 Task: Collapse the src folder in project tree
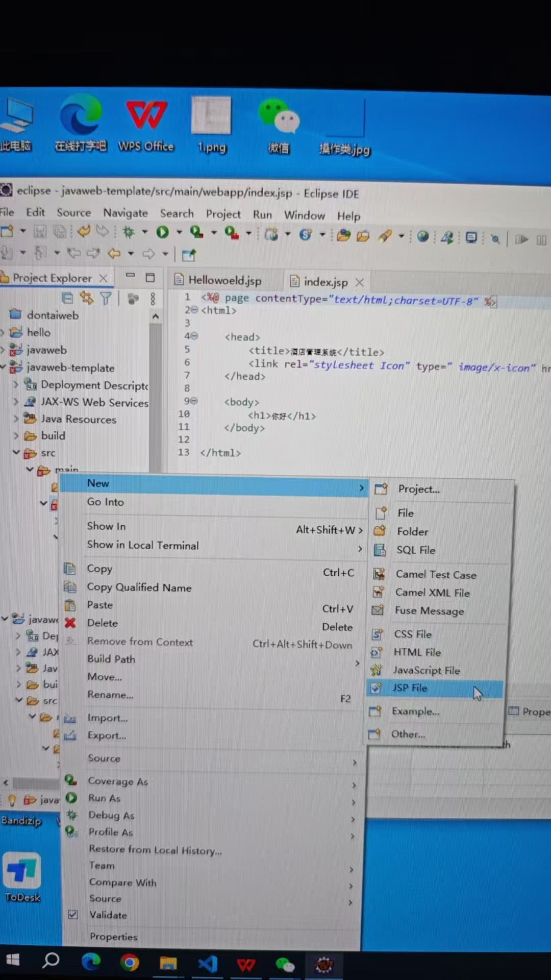(x=16, y=453)
